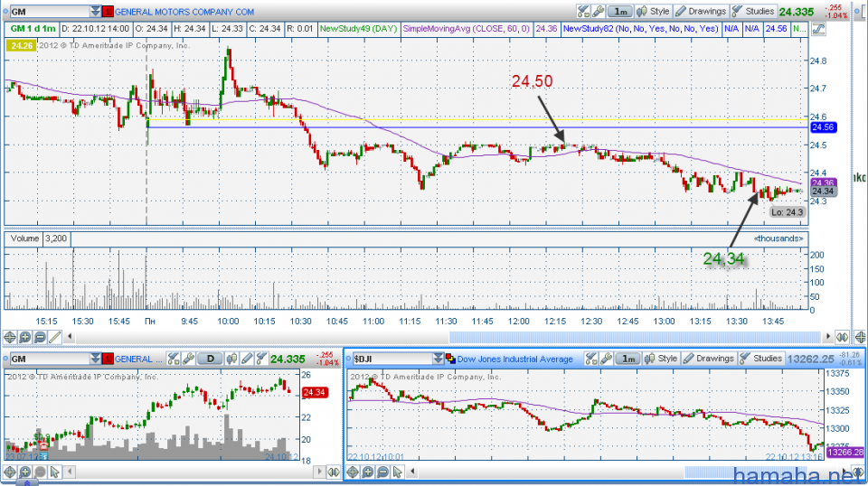The height and width of the screenshot is (486, 868).
Task: Activate crosshair tool under GM daily chart
Action: coord(10,472)
